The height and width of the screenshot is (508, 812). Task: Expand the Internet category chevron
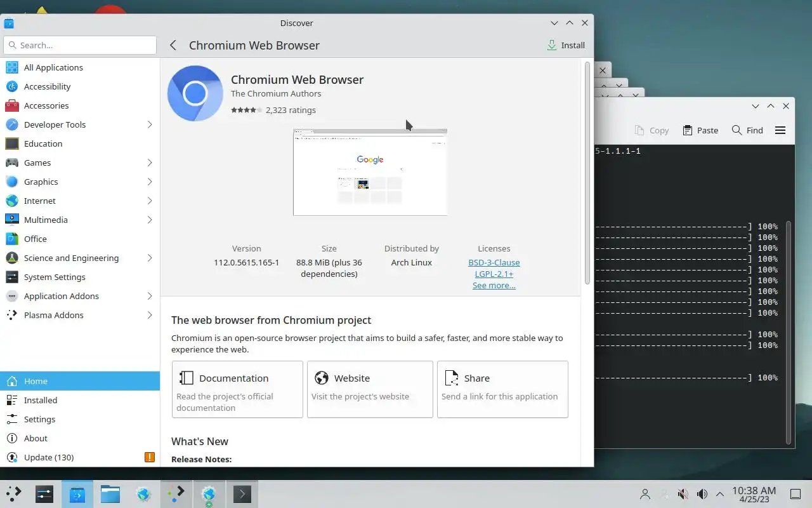pos(150,201)
